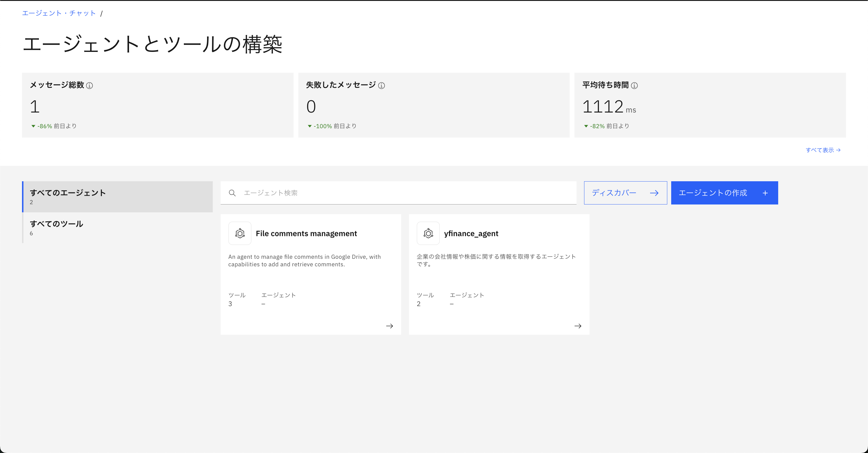Click the search magnifier icon
Screen dimensions: 868x453
232,193
